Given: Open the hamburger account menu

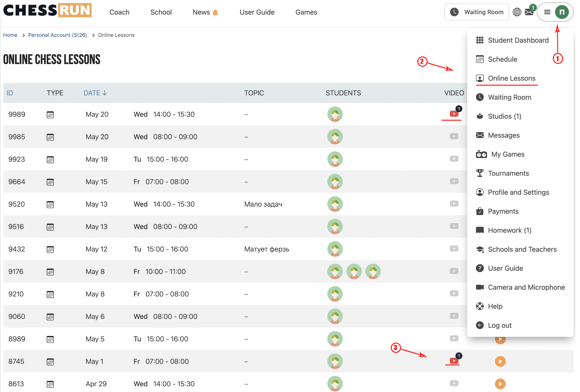Looking at the screenshot, I should (547, 12).
